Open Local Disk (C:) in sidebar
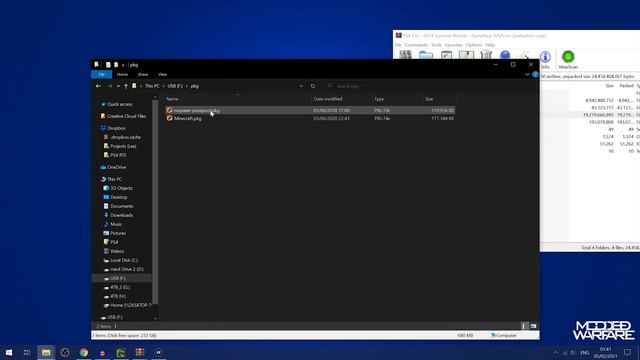The height and width of the screenshot is (360, 640). click(x=124, y=260)
